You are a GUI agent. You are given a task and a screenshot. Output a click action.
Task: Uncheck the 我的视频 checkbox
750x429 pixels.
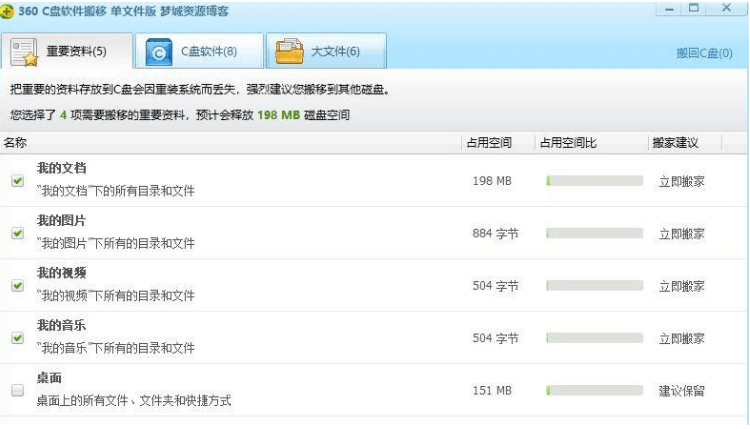pos(17,285)
